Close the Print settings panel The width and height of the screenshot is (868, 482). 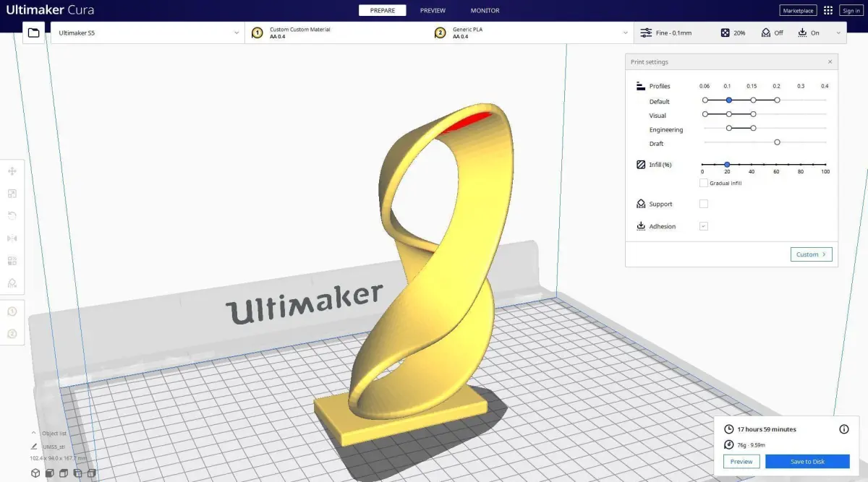tap(830, 62)
